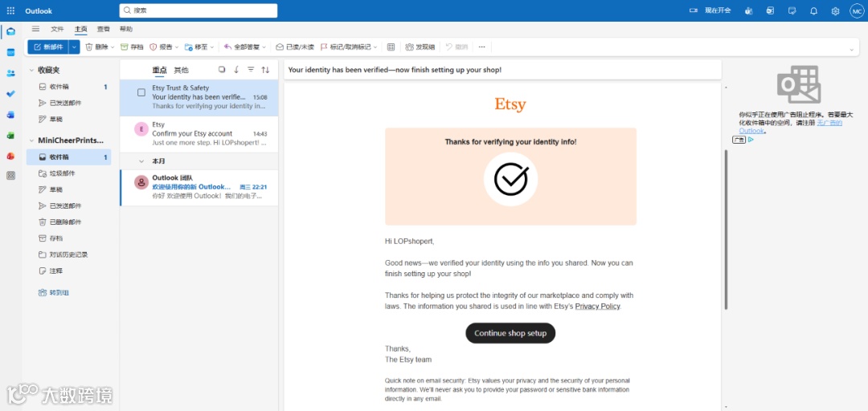Click the reading pane vertical scrollbar
868x411 pixels.
pos(726,229)
